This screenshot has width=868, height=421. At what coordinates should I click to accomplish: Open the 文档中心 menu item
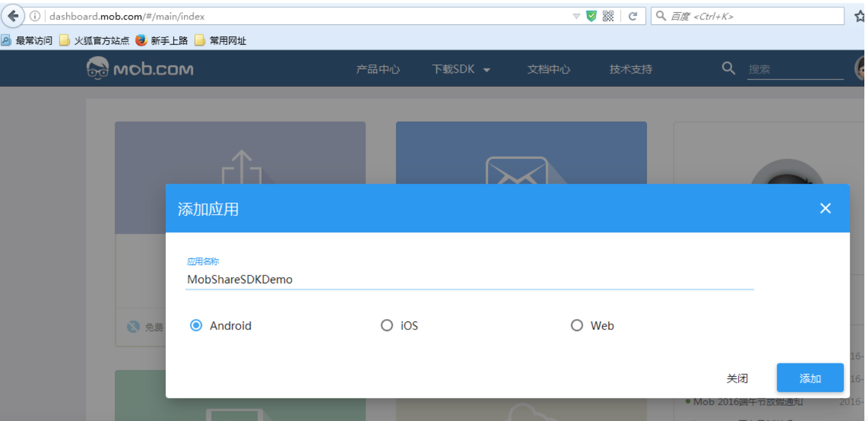pos(549,69)
